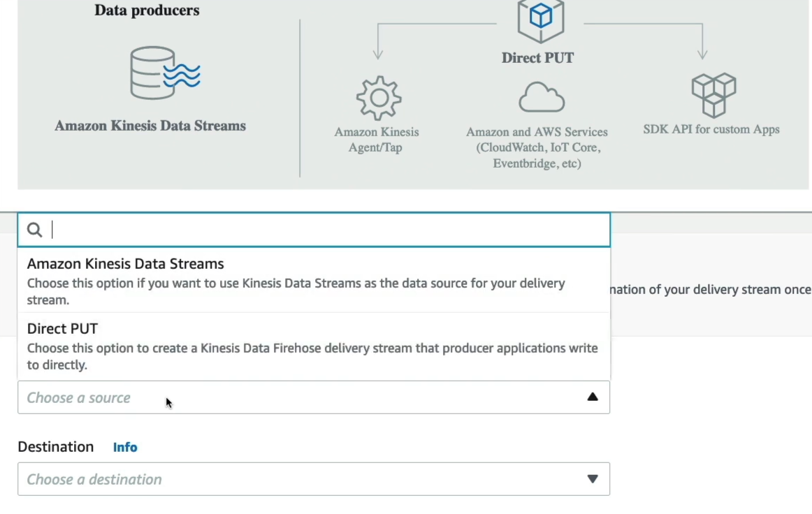Click the magnifier icon in search box

click(x=35, y=229)
